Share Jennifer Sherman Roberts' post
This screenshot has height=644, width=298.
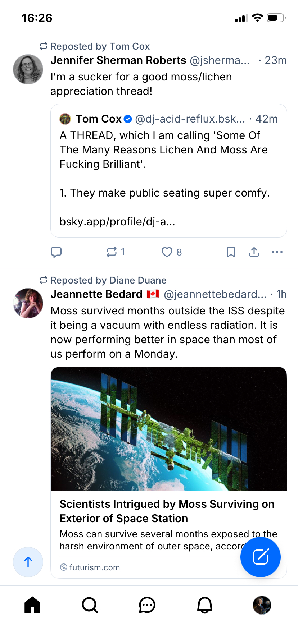click(x=254, y=252)
